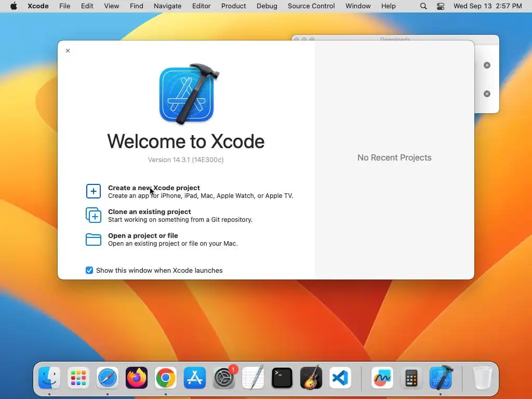Launch Firefox from the Dock
This screenshot has width=532, height=399.
tap(137, 378)
